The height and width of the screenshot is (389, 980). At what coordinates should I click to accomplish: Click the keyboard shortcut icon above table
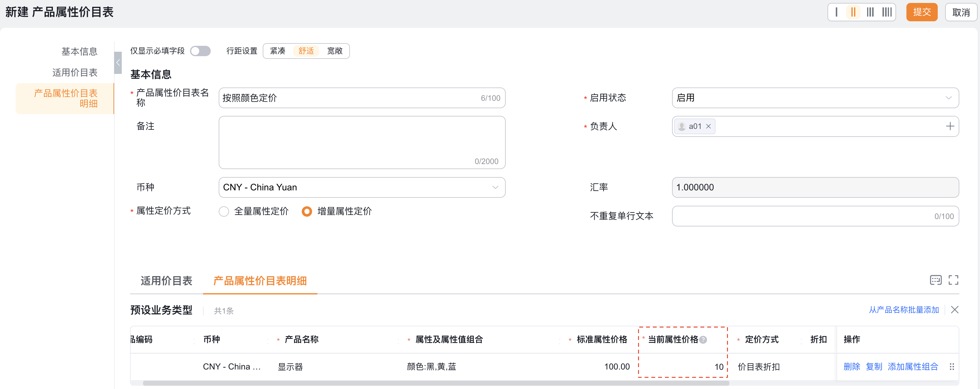(935, 280)
